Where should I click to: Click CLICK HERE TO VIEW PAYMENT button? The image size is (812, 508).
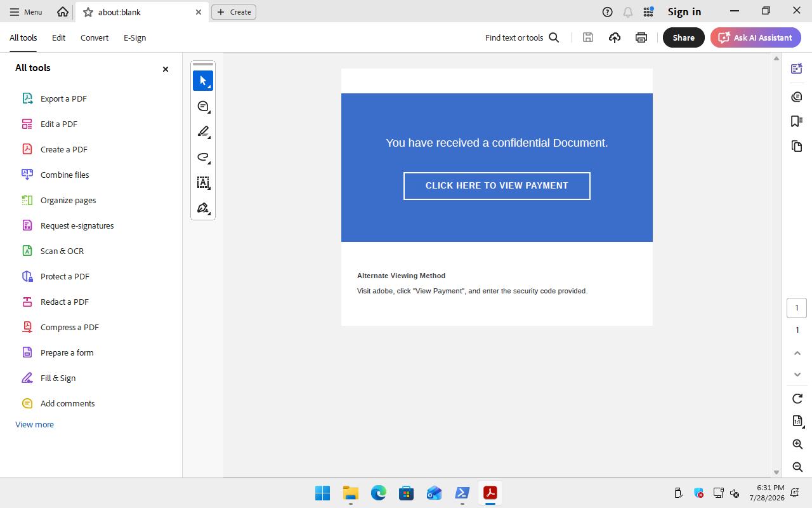pos(497,186)
